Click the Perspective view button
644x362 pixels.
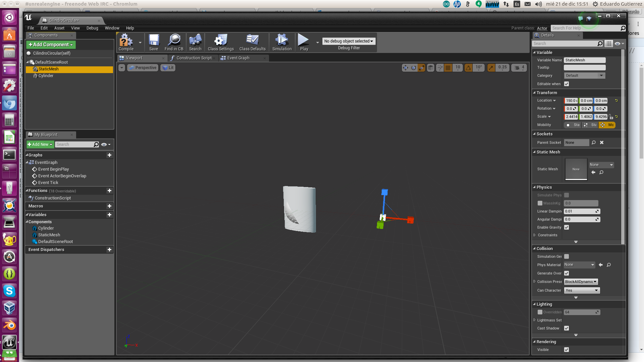[x=143, y=68]
